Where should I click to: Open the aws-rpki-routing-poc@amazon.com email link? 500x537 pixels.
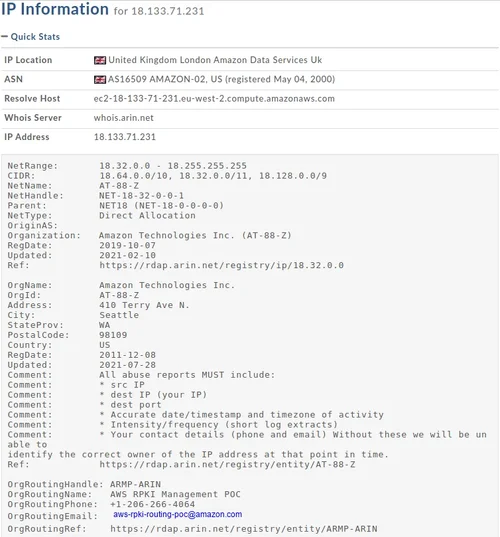(177, 514)
